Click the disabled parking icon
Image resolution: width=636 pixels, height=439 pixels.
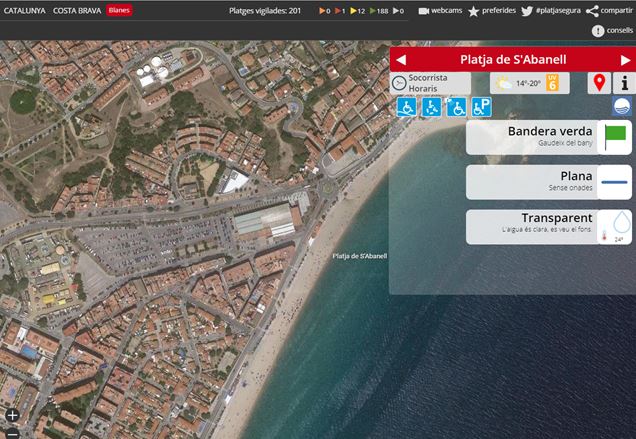pos(481,107)
